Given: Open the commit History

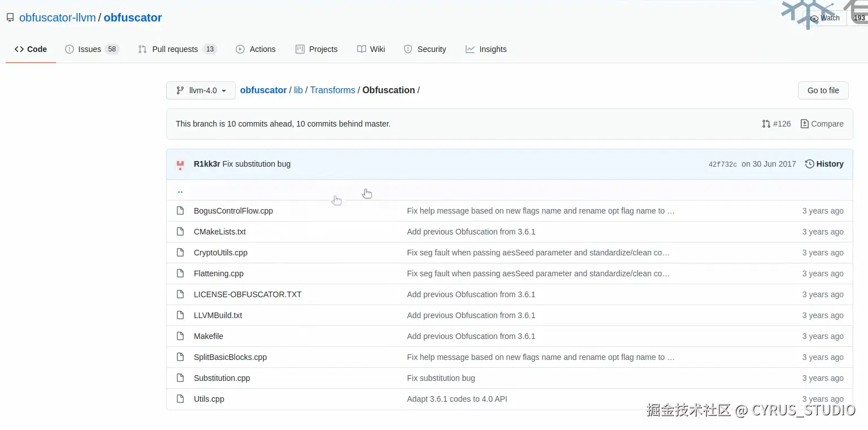Looking at the screenshot, I should (824, 164).
